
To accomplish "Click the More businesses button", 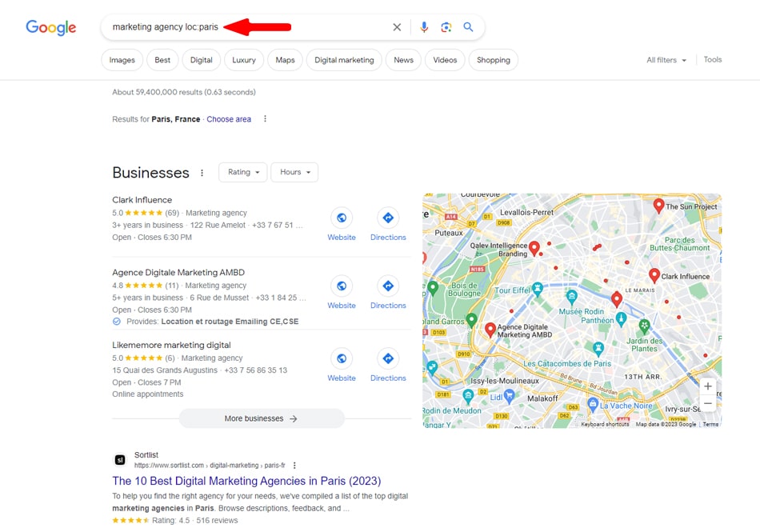I will (x=262, y=418).
